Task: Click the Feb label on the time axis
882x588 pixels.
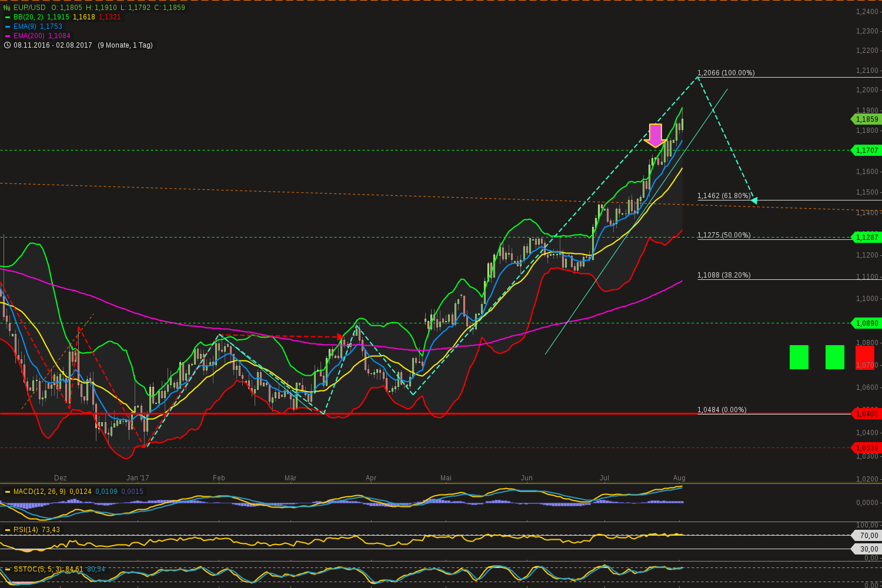Action: coord(219,478)
